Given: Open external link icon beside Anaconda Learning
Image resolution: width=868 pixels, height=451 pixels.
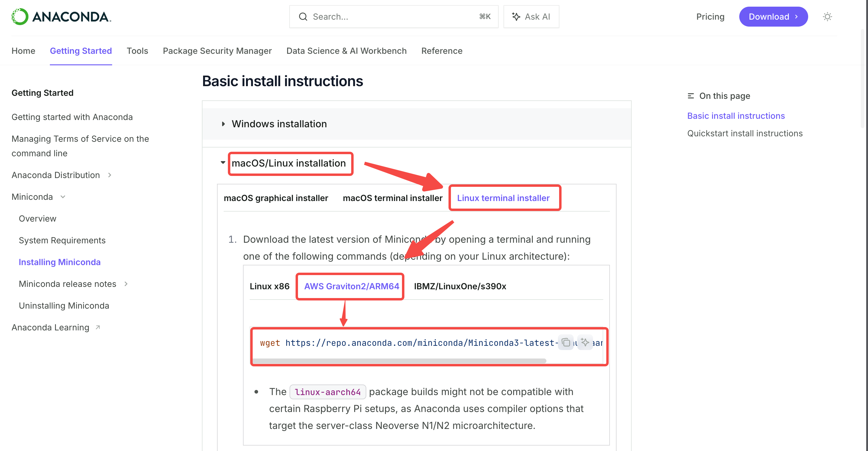Looking at the screenshot, I should click(98, 327).
